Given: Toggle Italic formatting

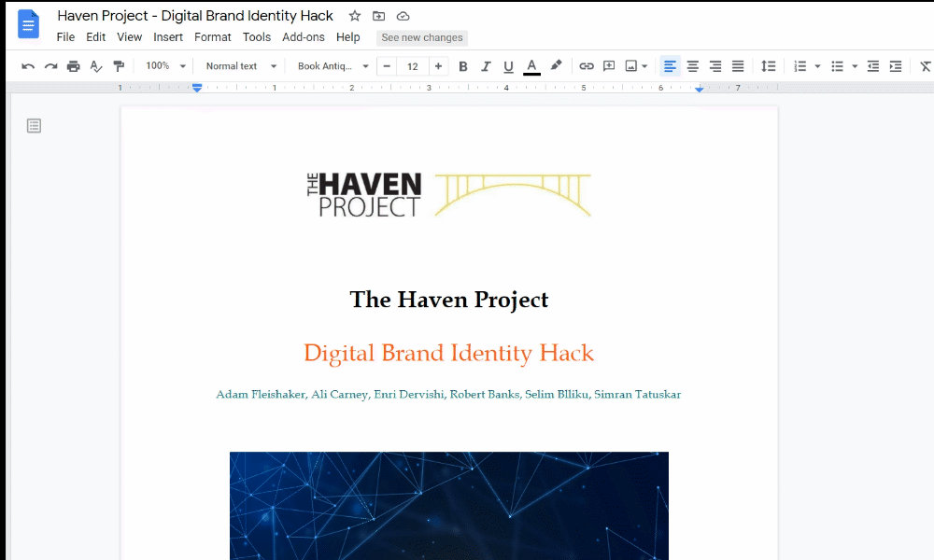Looking at the screenshot, I should [x=486, y=66].
